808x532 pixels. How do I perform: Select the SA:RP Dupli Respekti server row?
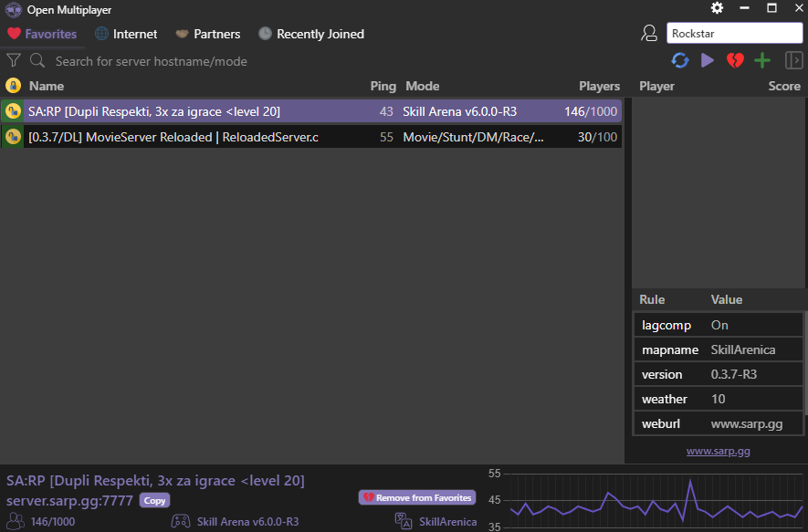[x=311, y=111]
